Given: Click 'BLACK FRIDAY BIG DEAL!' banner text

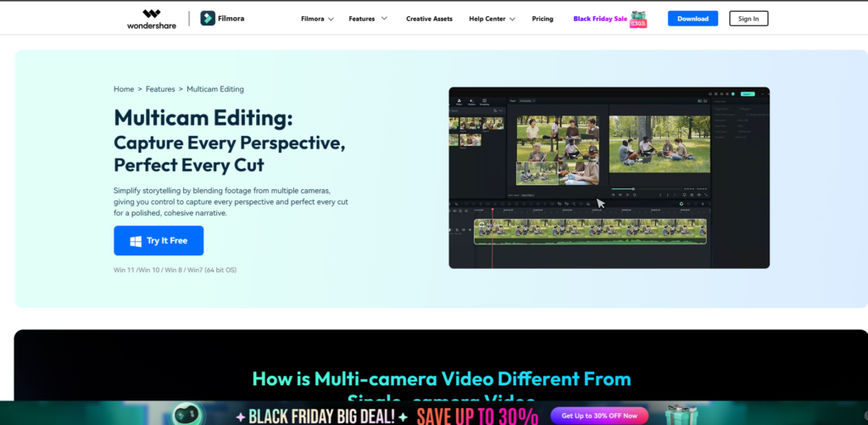Looking at the screenshot, I should pyautogui.click(x=322, y=417).
